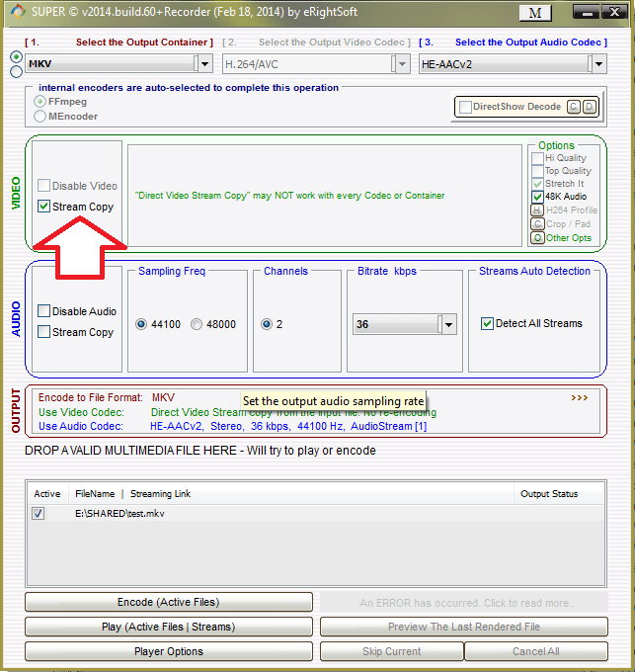Untick the active checkbox for test.mkv
Viewport: 635px width, 672px height.
pyautogui.click(x=39, y=514)
